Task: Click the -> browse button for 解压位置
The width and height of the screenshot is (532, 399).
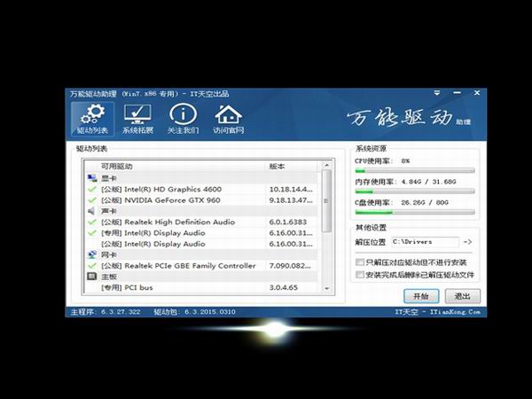Action: 467,241
